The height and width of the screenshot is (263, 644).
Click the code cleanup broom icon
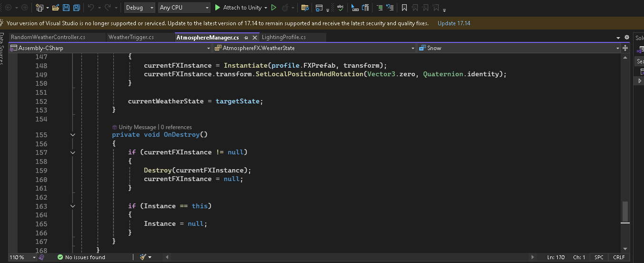[143, 257]
